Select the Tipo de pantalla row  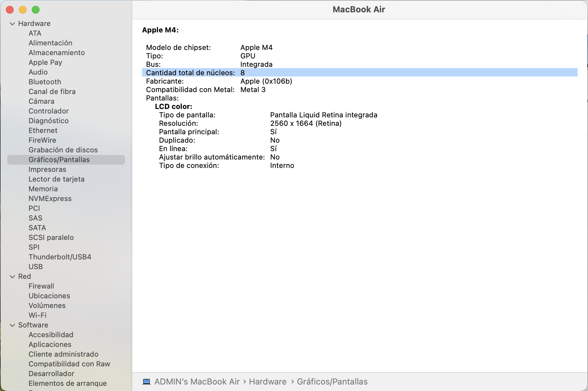(360, 115)
